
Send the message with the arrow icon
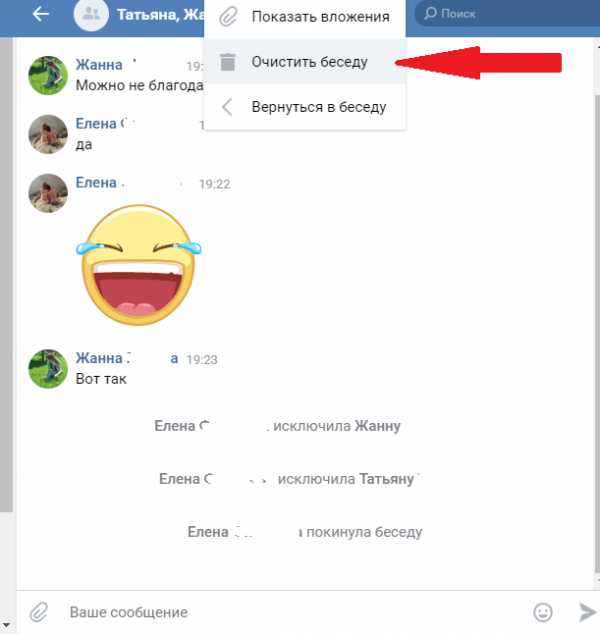(x=587, y=612)
